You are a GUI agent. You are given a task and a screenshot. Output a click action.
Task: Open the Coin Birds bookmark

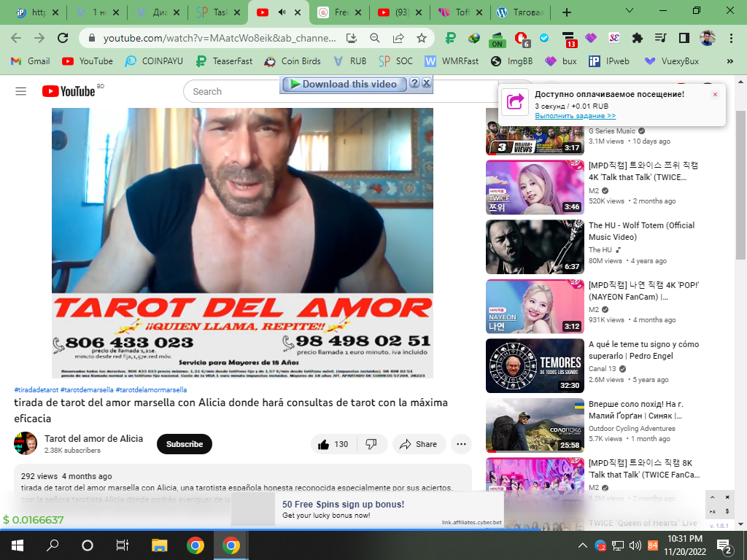(x=293, y=61)
